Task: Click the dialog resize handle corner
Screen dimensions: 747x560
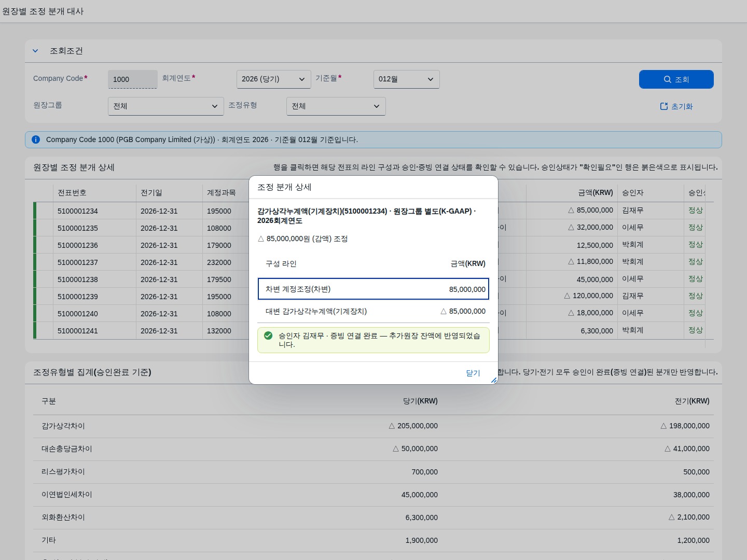Action: coord(494,380)
